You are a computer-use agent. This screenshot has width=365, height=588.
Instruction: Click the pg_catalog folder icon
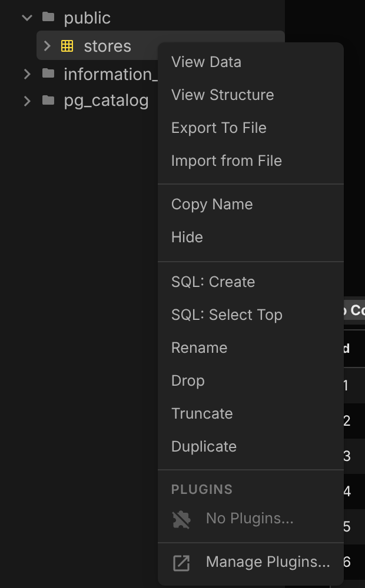48,100
